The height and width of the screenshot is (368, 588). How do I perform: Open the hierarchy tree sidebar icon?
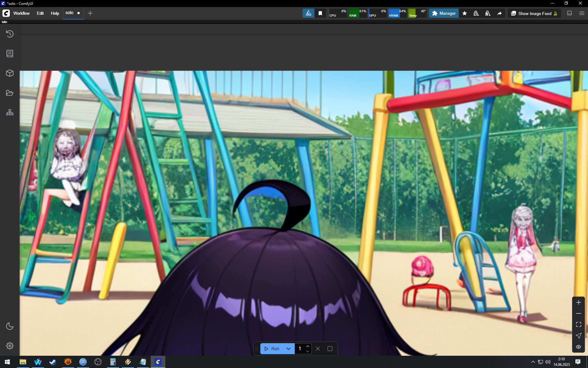[x=10, y=112]
